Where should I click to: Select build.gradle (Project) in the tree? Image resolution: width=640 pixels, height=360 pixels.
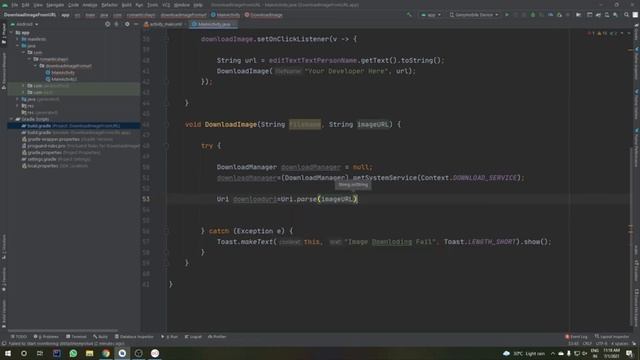click(x=74, y=126)
